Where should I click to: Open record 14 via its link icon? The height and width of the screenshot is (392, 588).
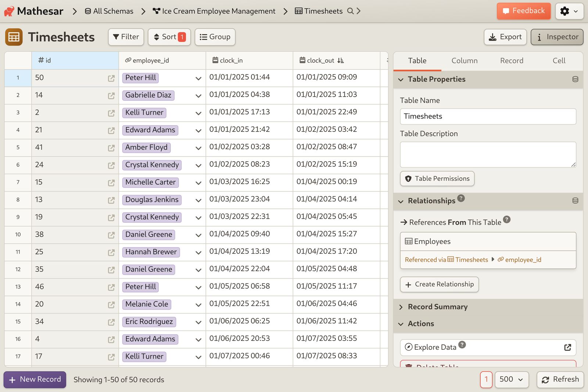pyautogui.click(x=111, y=96)
